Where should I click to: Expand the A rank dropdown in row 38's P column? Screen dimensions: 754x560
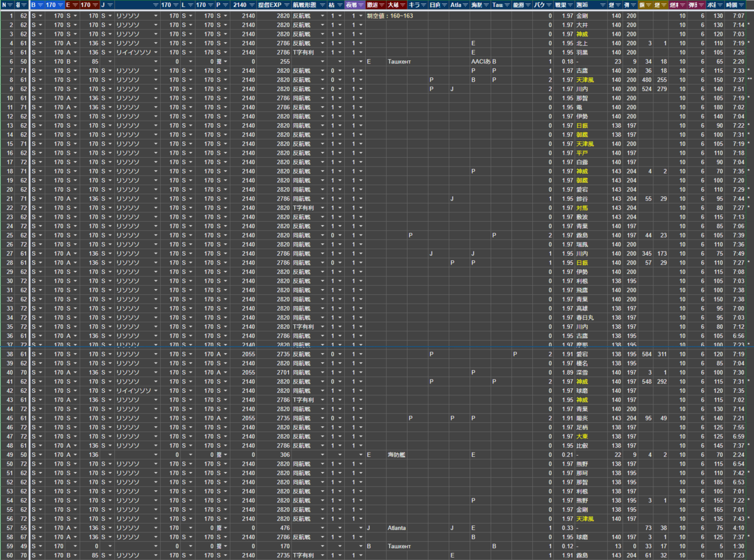[x=225, y=354]
